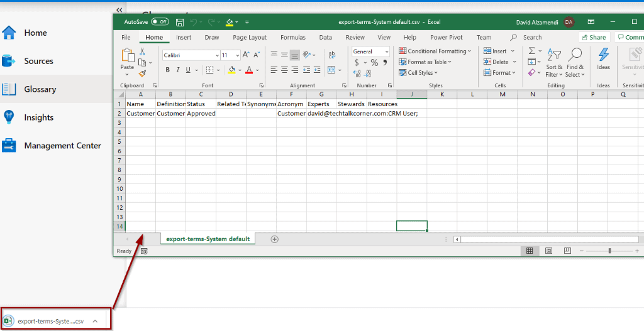Image resolution: width=644 pixels, height=331 pixels.
Task: Open Insights in the sidebar
Action: click(x=56, y=117)
